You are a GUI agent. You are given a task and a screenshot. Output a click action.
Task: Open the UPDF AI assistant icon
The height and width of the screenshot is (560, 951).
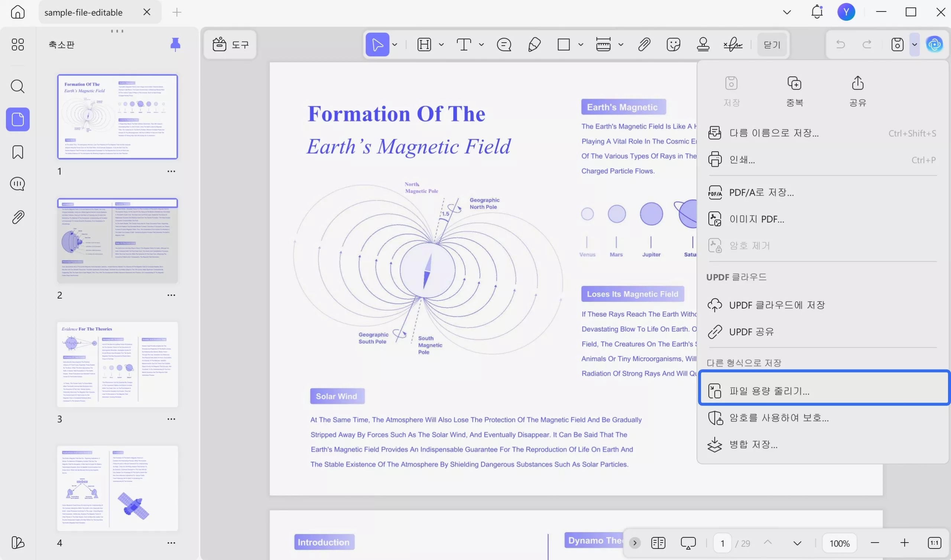click(934, 45)
